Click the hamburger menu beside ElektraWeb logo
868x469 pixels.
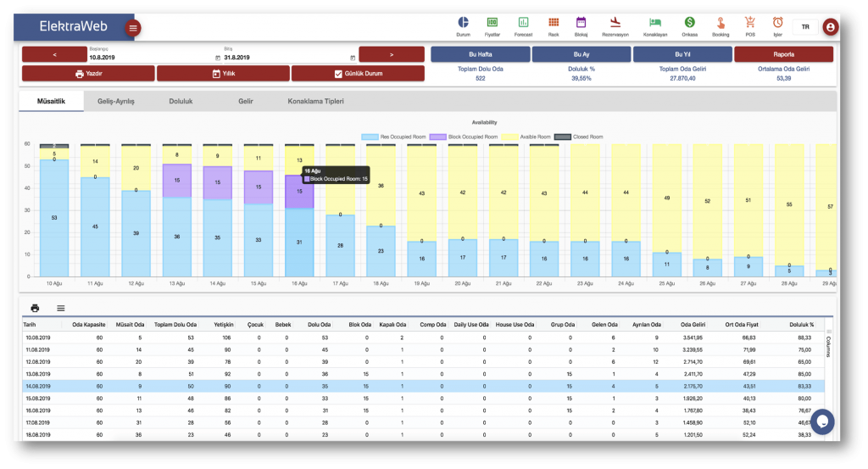[132, 28]
